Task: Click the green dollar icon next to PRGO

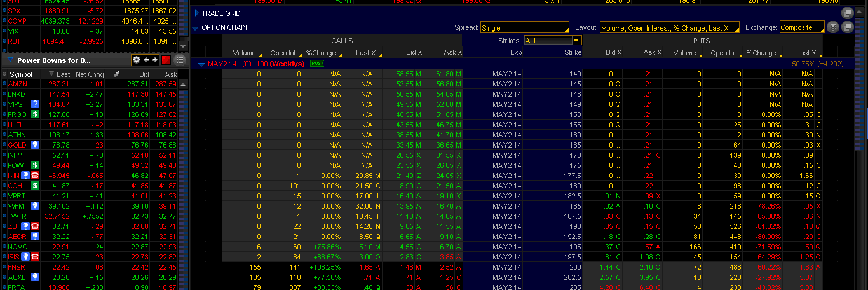Action: (36, 114)
